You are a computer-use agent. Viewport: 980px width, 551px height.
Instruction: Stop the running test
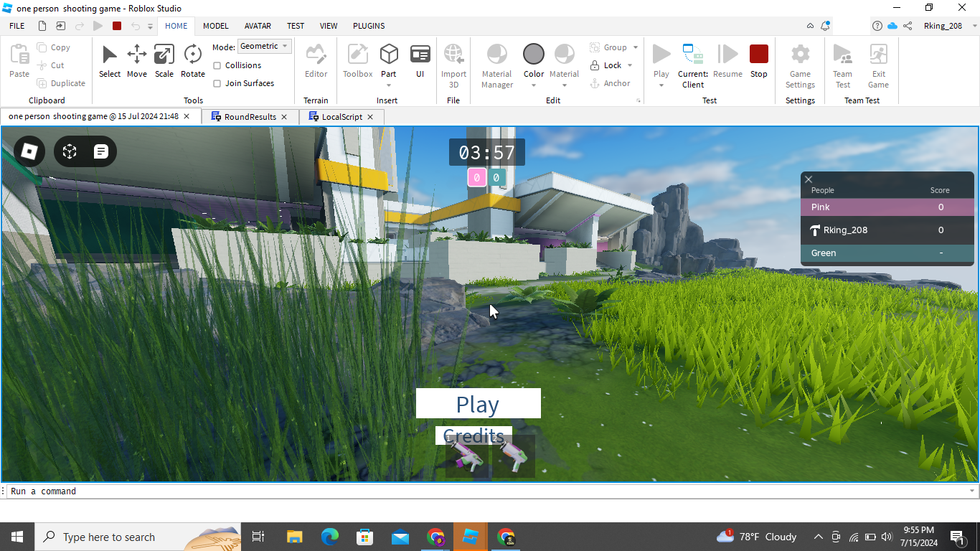click(759, 61)
